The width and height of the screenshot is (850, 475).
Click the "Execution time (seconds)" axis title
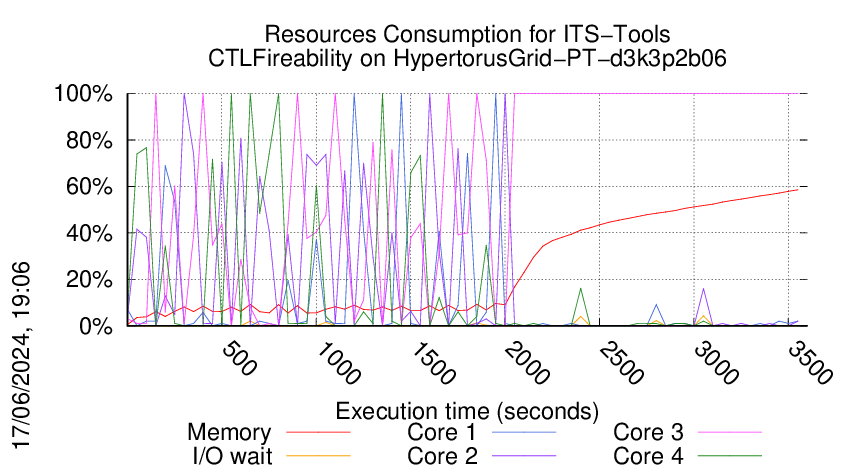click(467, 411)
